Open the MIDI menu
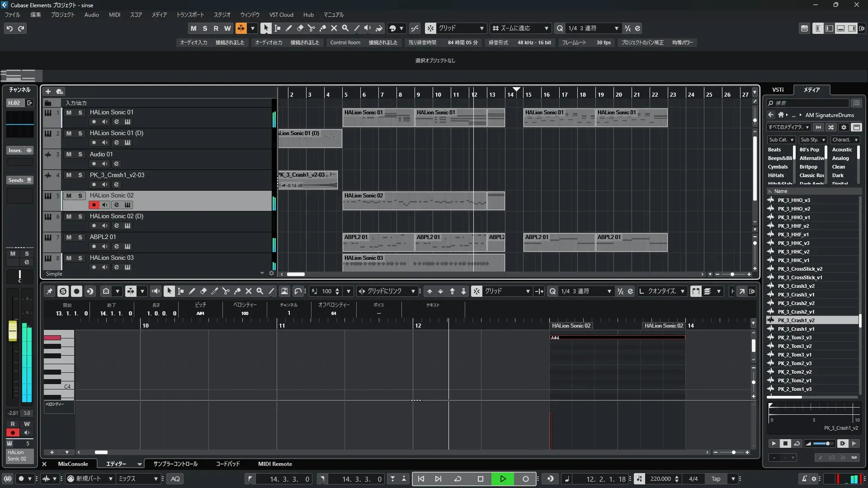The width and height of the screenshot is (868, 488). tap(114, 14)
